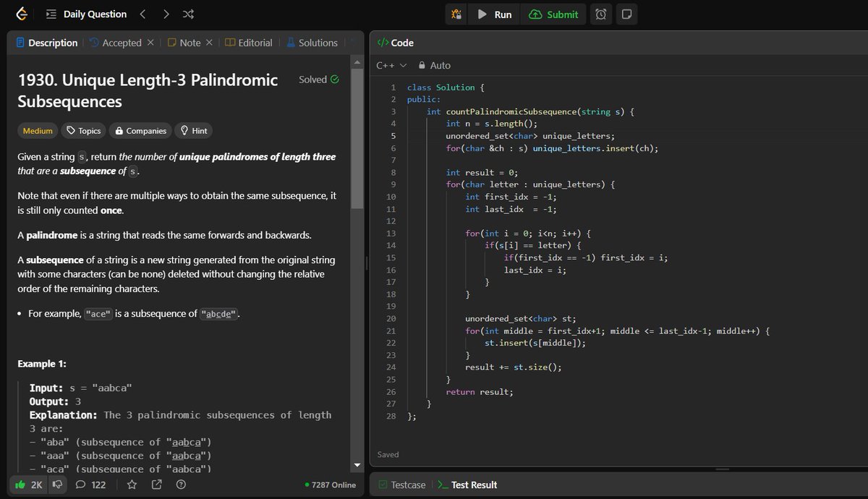Star the problem as favorite

click(x=132, y=485)
